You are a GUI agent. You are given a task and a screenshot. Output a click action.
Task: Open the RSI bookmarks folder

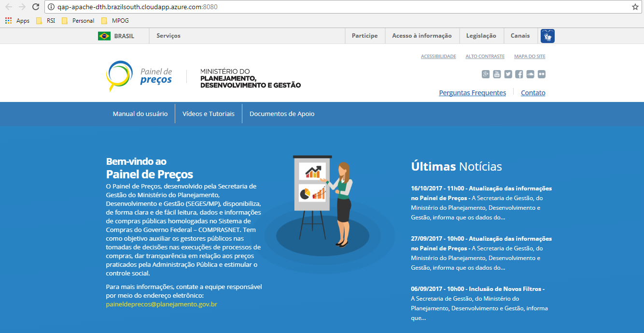(46, 21)
